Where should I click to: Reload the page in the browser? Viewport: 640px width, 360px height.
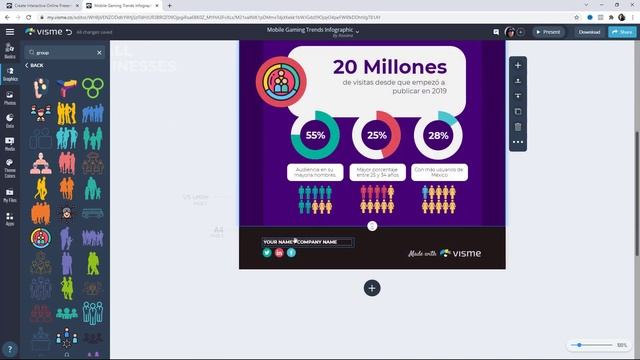click(x=29, y=18)
